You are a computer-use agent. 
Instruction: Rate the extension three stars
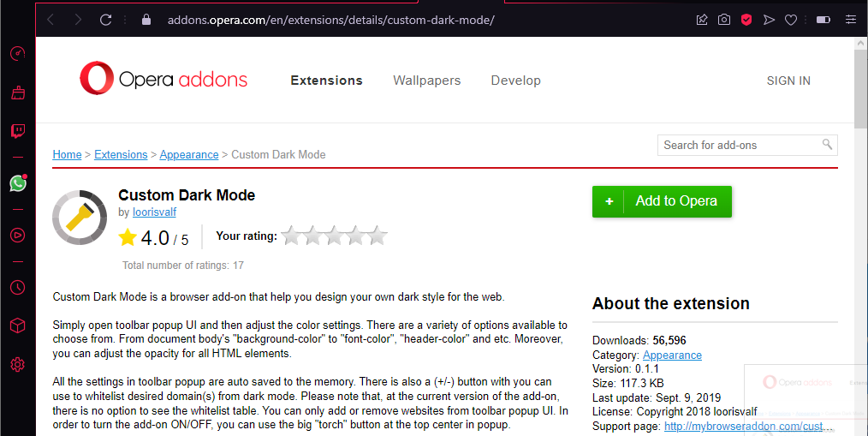[x=335, y=236]
